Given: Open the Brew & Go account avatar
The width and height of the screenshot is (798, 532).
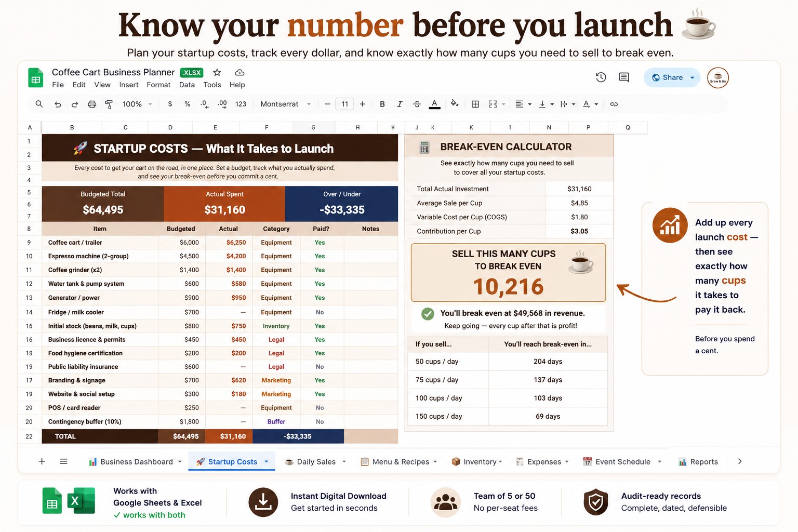Looking at the screenshot, I should tap(718, 77).
